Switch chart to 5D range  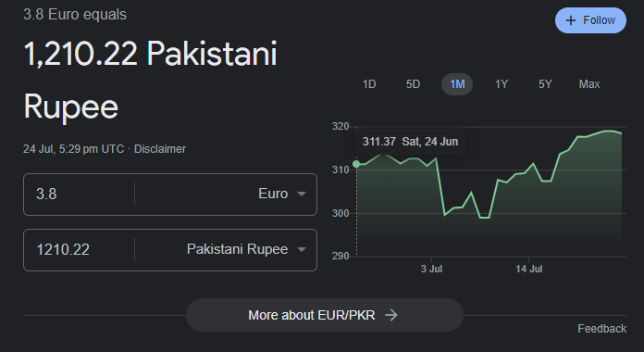pos(413,84)
